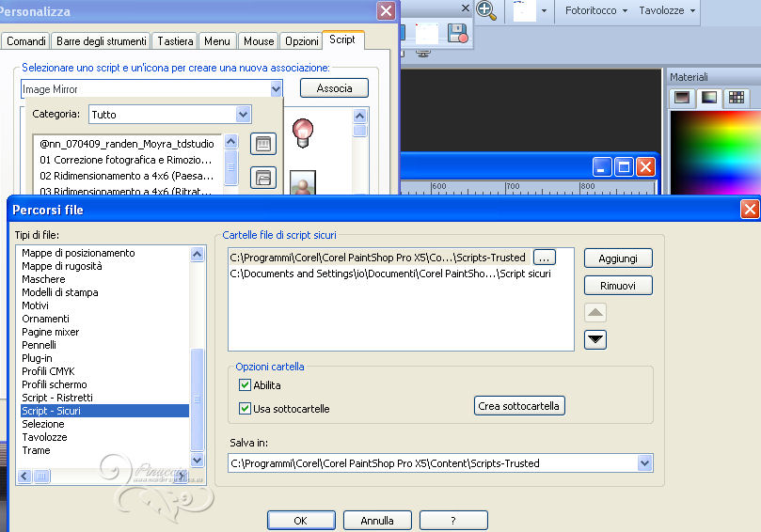The height and width of the screenshot is (532, 761).
Task: Switch to the Opzioni tab
Action: click(301, 41)
